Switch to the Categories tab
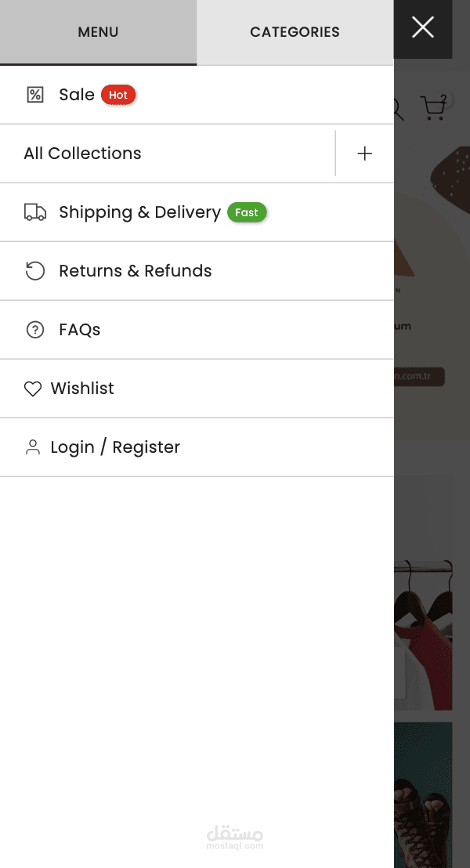 click(x=295, y=32)
